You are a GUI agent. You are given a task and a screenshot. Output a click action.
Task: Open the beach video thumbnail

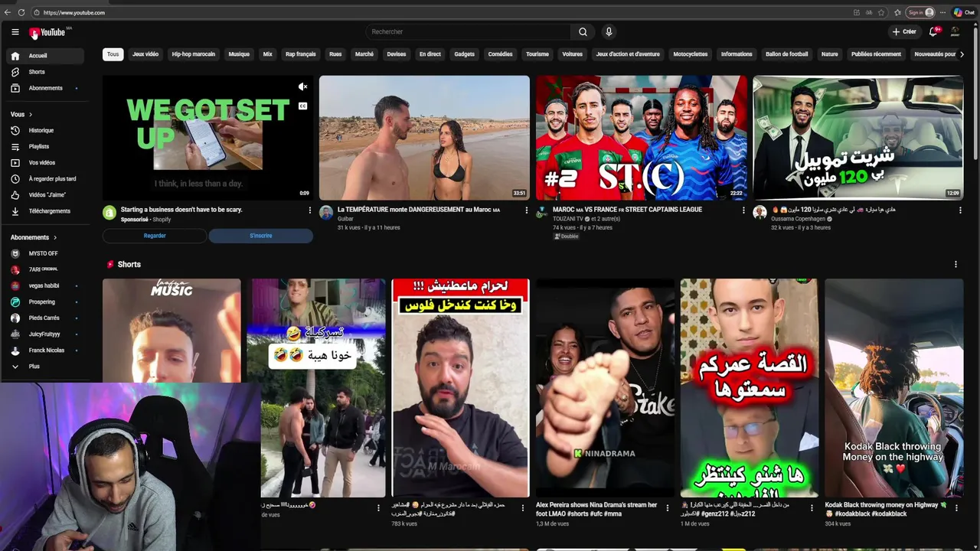coord(424,138)
